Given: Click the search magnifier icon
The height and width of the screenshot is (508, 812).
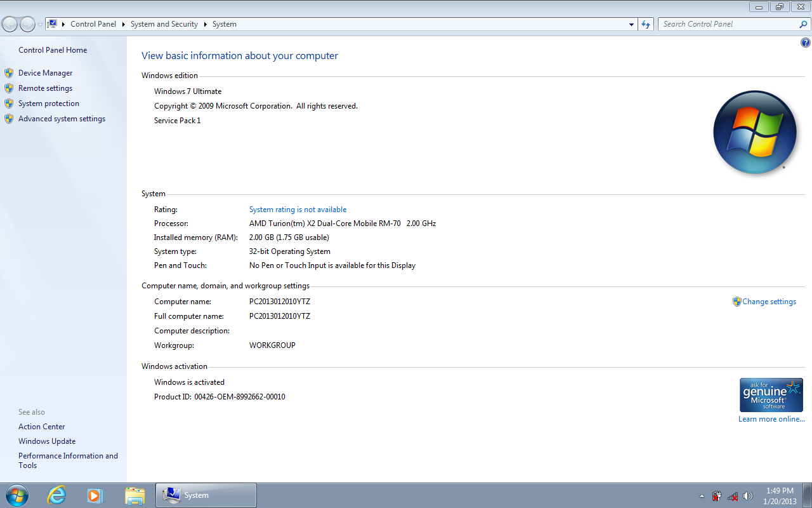Looking at the screenshot, I should 804,24.
